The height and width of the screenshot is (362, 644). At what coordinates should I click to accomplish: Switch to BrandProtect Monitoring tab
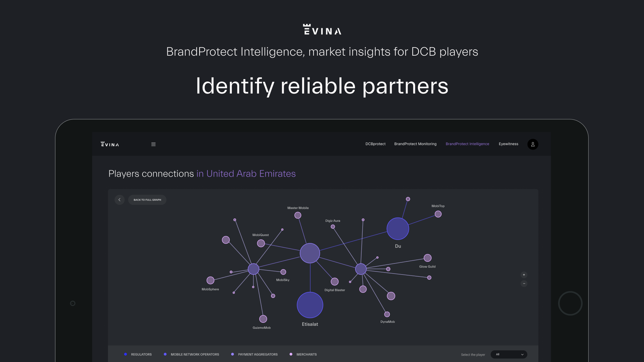415,144
